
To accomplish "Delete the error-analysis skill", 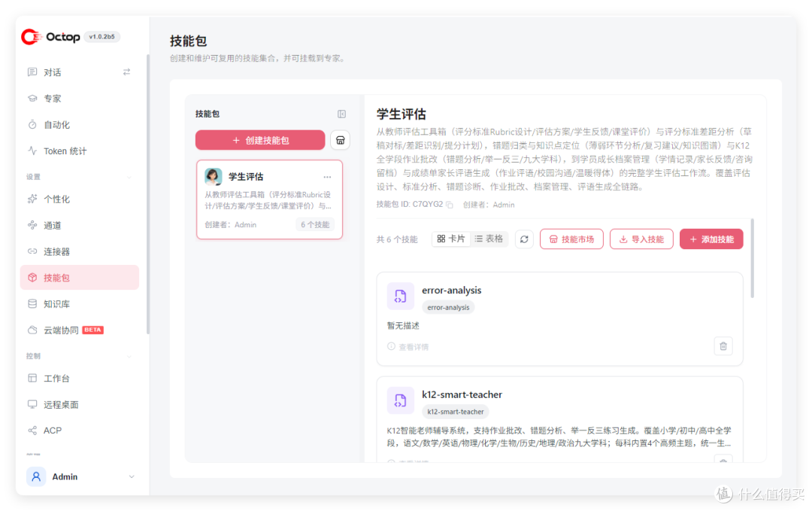I will (723, 346).
